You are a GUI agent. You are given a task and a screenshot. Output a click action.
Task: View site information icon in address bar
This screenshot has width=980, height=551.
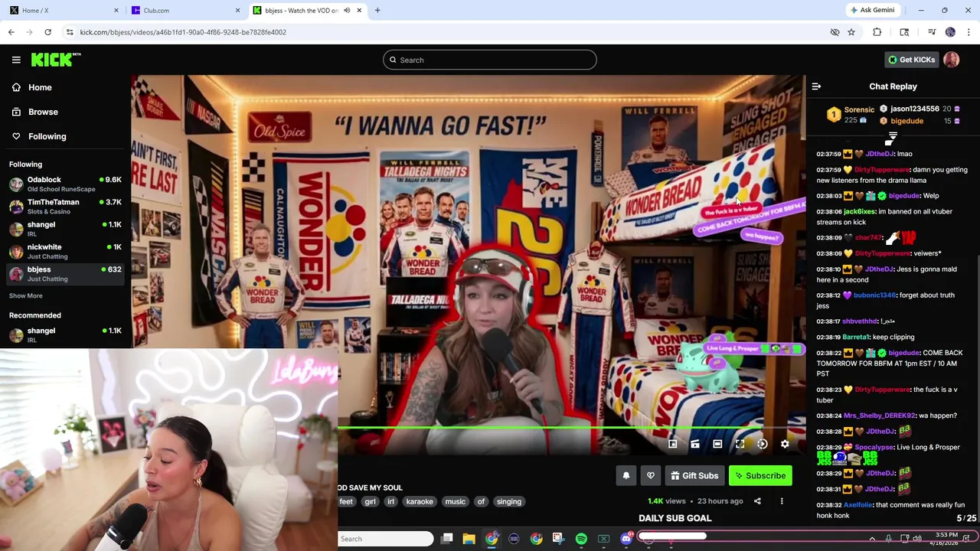[70, 32]
